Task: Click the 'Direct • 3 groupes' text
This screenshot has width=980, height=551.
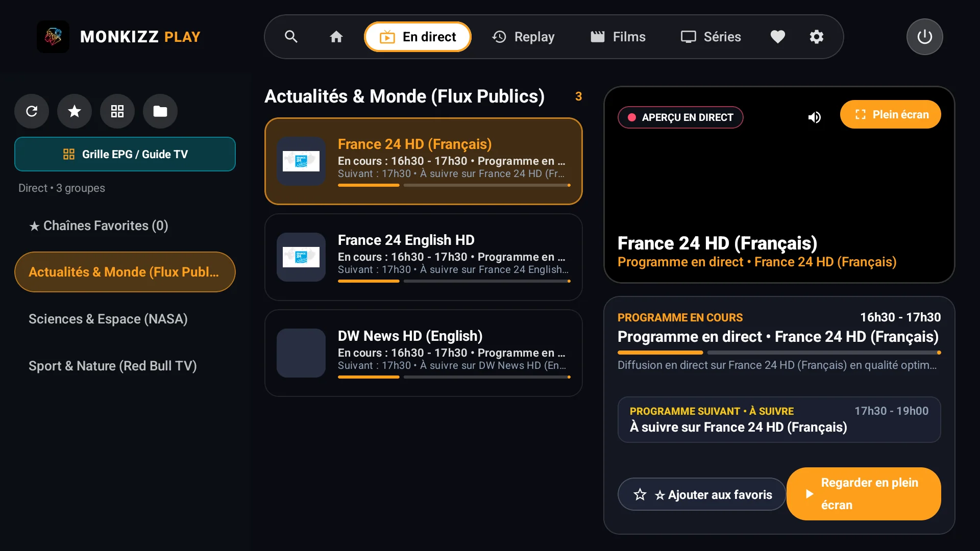Action: click(x=62, y=188)
